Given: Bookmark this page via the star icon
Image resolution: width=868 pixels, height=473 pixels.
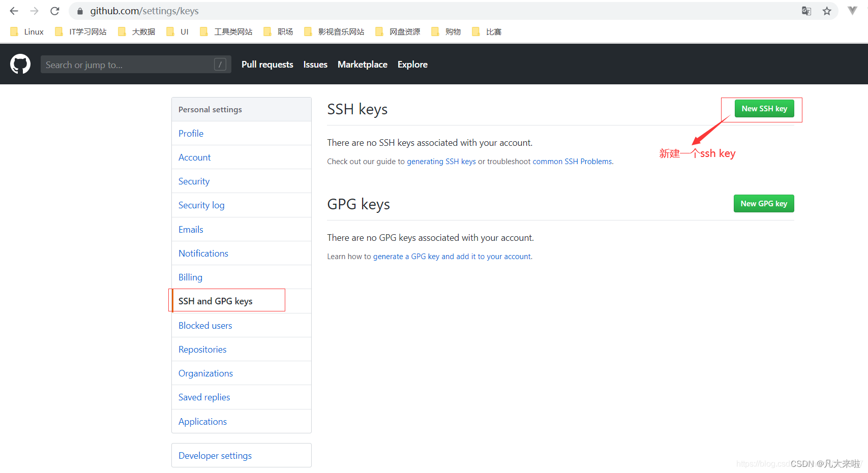Looking at the screenshot, I should pos(826,10).
